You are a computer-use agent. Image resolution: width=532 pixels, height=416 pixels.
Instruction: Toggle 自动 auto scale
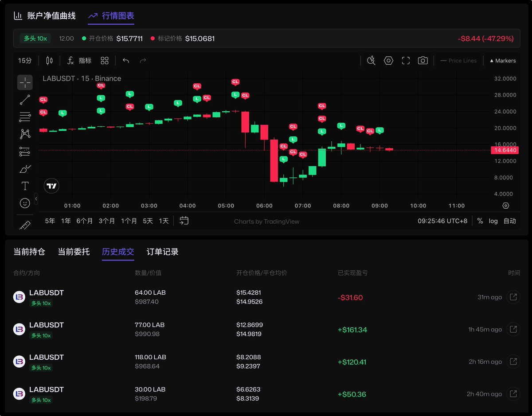(x=510, y=221)
